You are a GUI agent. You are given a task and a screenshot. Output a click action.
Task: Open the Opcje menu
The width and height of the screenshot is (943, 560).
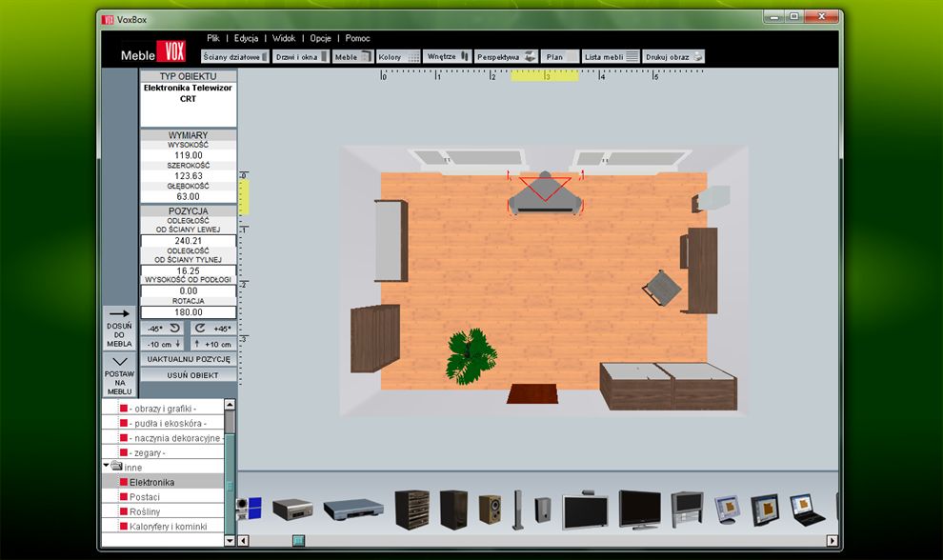point(320,38)
